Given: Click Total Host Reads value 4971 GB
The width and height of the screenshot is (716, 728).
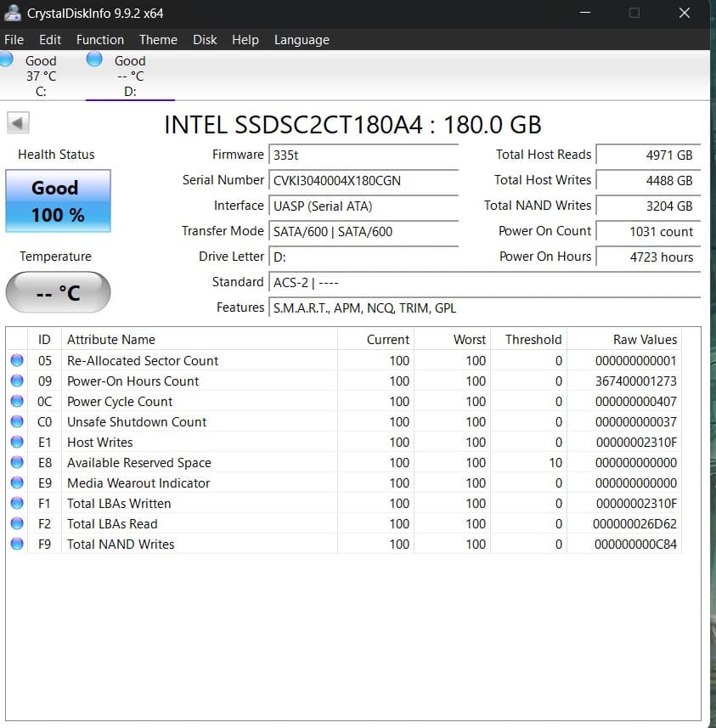Looking at the screenshot, I should (648, 155).
